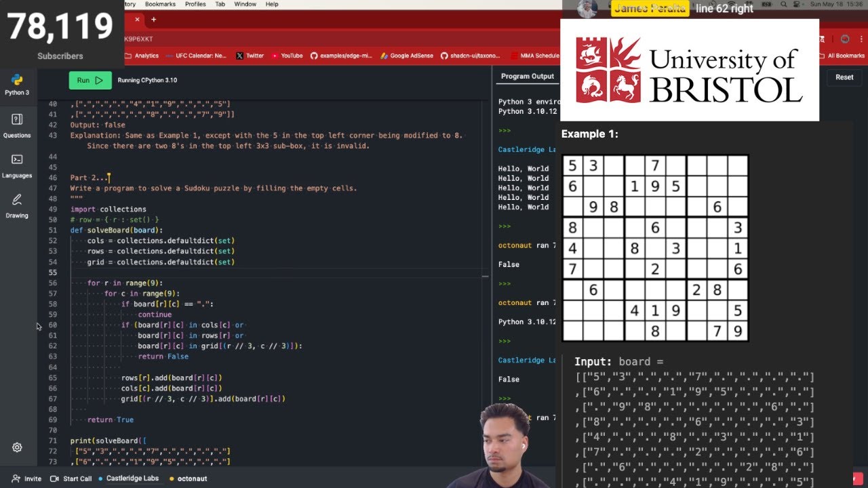Open the Bookmarks menu
This screenshot has height=488, width=868.
160,4
